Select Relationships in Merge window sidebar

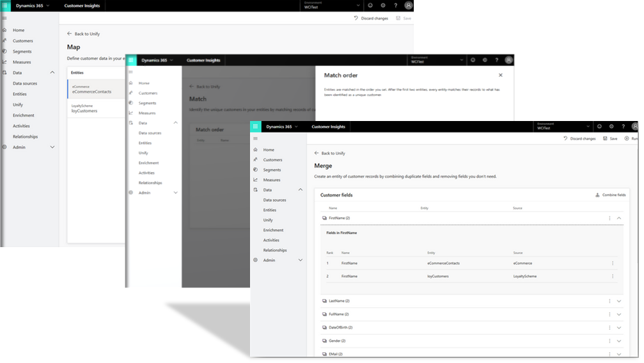(x=275, y=250)
